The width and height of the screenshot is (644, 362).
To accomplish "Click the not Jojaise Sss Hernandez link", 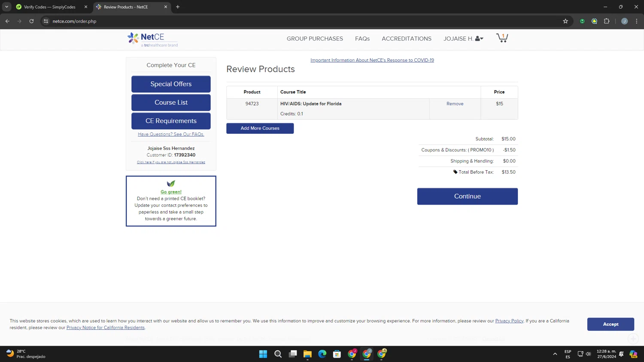I will (171, 162).
